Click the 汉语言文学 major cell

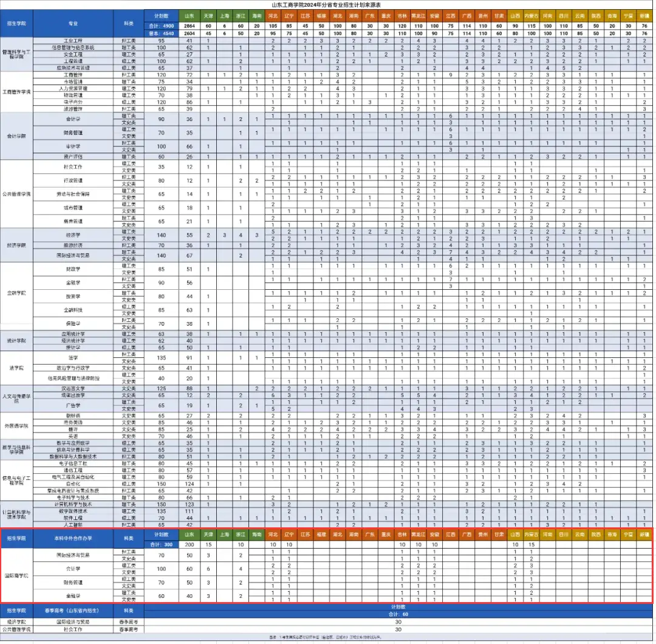pos(73,388)
